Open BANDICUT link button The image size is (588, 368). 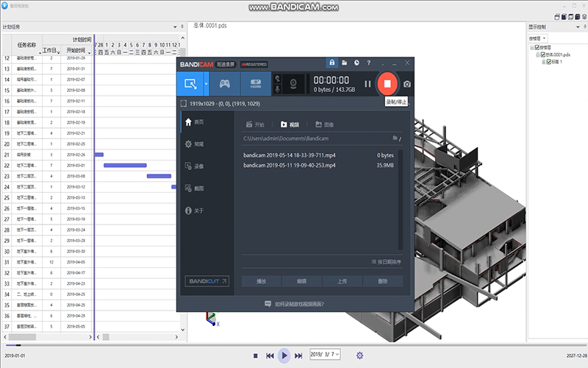click(207, 281)
